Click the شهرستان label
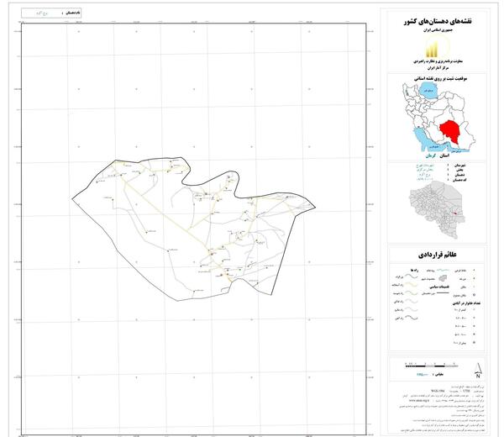Screen dimensions: 504x437 pyautogui.click(x=459, y=166)
